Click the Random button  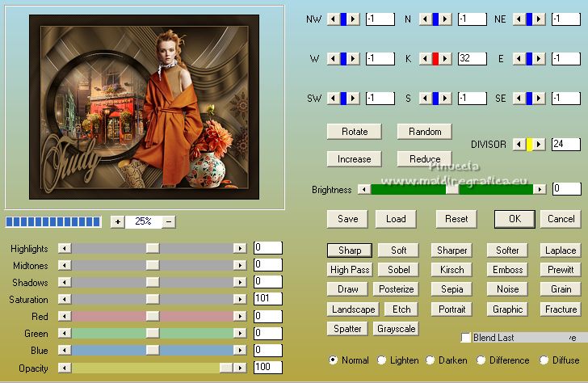pos(425,132)
